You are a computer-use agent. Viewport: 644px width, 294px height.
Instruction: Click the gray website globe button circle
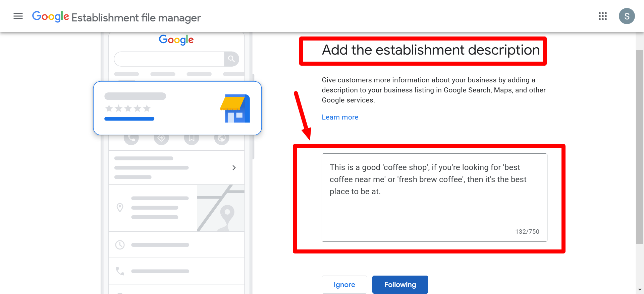pyautogui.click(x=222, y=139)
